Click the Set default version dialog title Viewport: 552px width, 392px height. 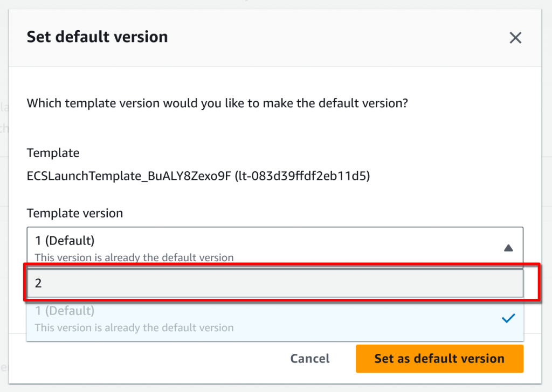click(x=98, y=37)
